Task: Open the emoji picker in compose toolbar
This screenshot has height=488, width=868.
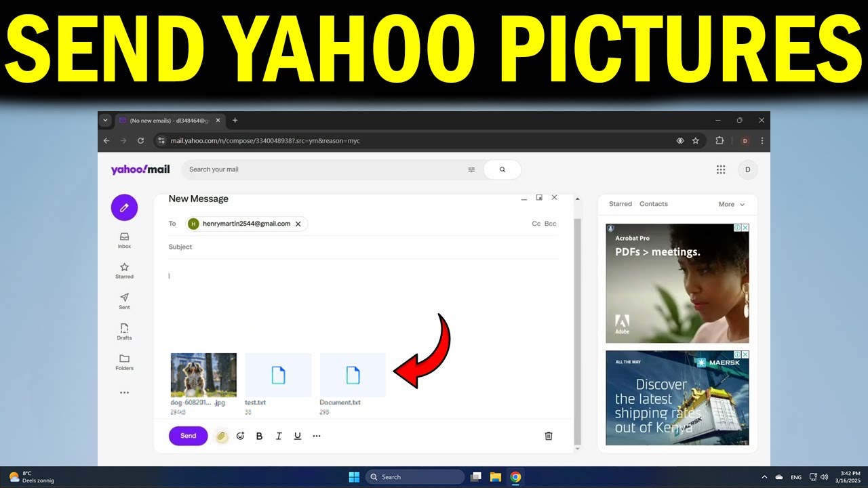Action: point(240,436)
